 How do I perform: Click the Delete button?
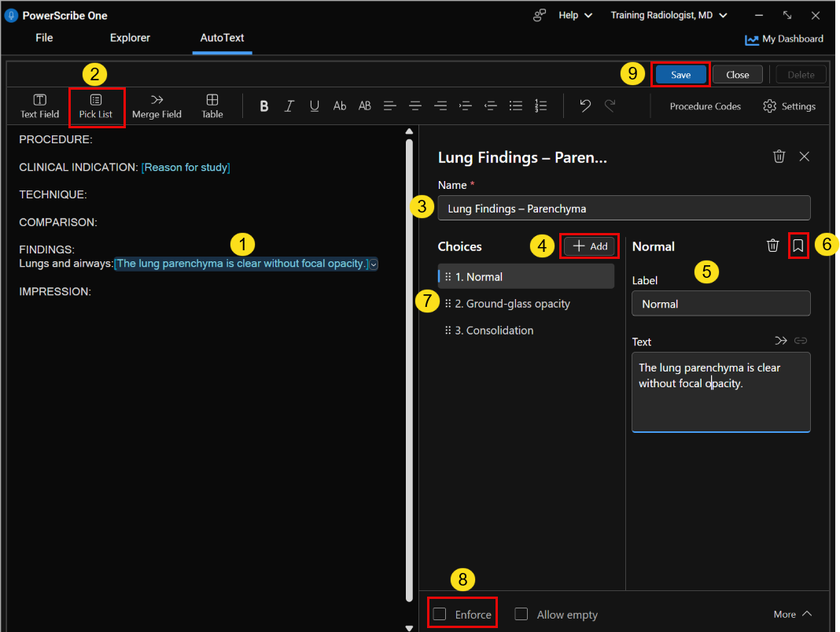point(801,75)
